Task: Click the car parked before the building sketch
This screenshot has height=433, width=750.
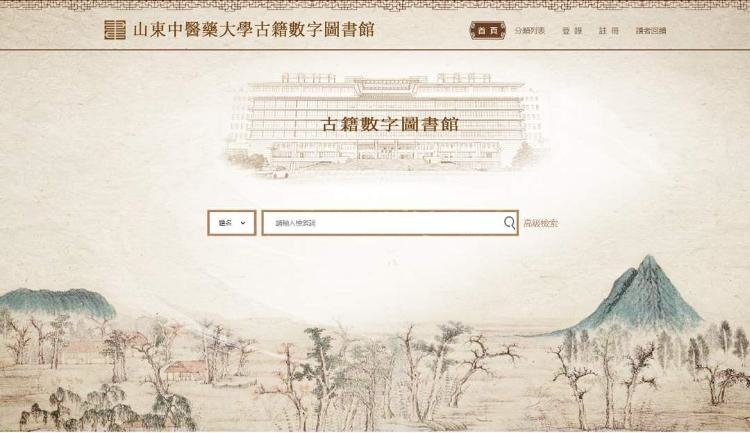Action: click(x=280, y=173)
